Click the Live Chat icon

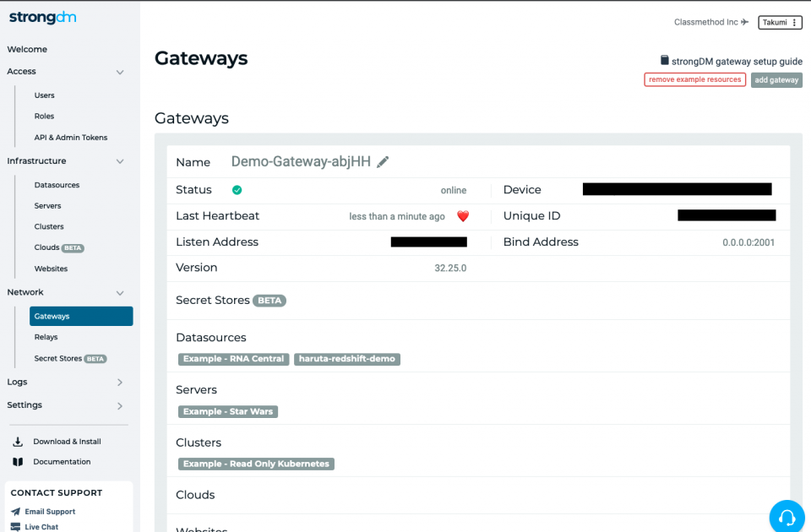point(15,527)
